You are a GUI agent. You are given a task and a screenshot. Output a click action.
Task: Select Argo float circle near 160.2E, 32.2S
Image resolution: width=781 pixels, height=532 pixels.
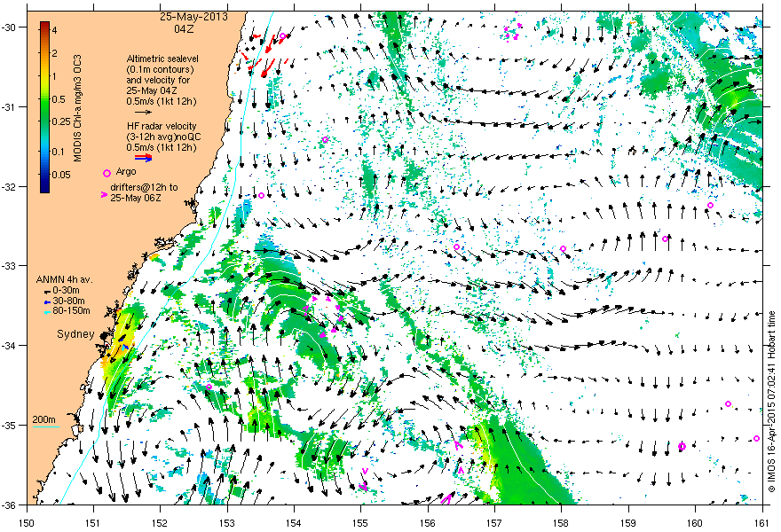tap(710, 206)
